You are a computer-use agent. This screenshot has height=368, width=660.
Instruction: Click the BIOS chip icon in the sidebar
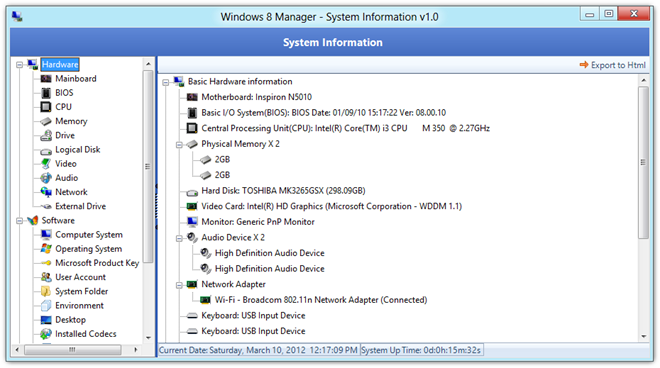[x=46, y=93]
